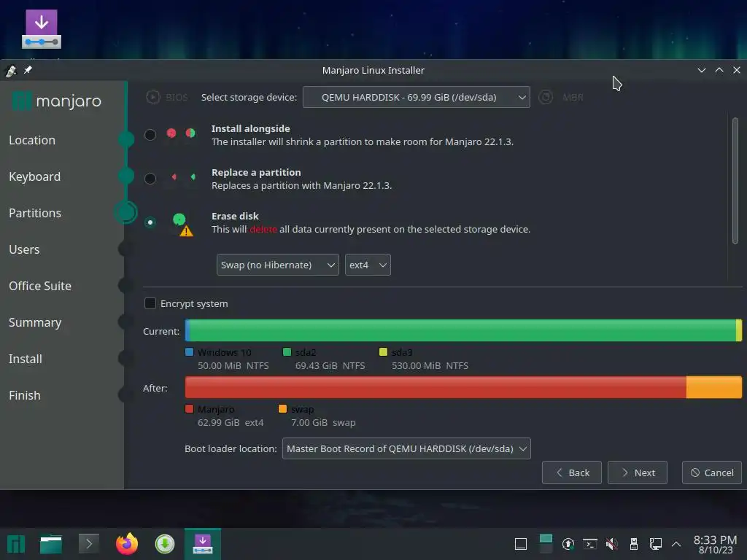Screen dimensions: 747x560
Task: Click the MBR partition table indicator icon
Action: click(546, 97)
